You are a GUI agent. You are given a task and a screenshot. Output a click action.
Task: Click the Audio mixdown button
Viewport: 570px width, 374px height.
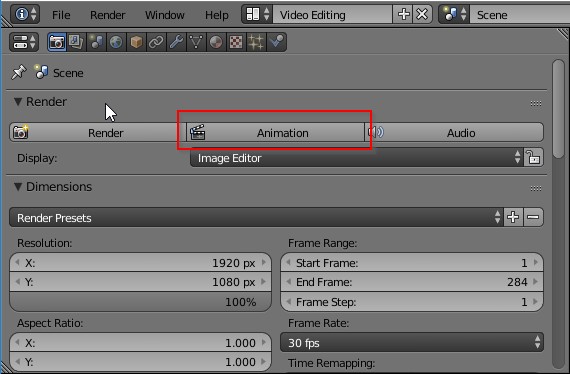[454, 133]
